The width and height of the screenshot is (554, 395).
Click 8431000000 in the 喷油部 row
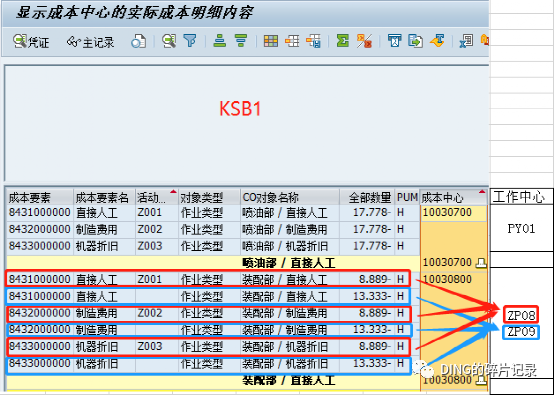tap(39, 213)
